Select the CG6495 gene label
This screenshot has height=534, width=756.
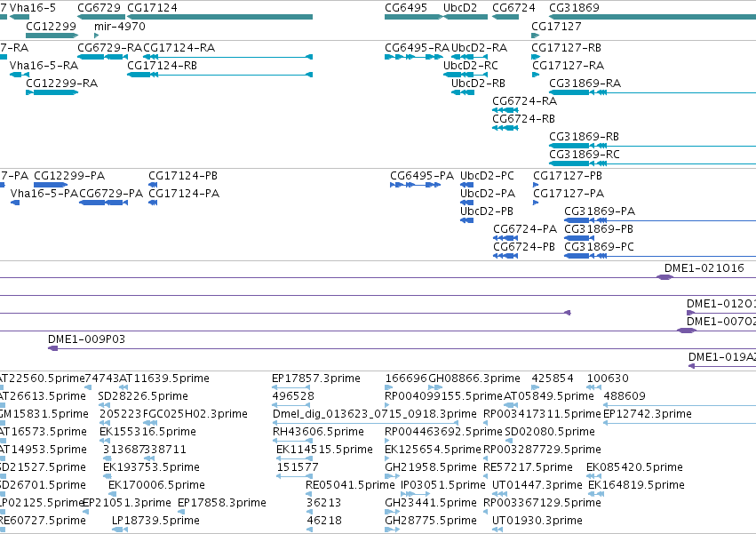406,8
